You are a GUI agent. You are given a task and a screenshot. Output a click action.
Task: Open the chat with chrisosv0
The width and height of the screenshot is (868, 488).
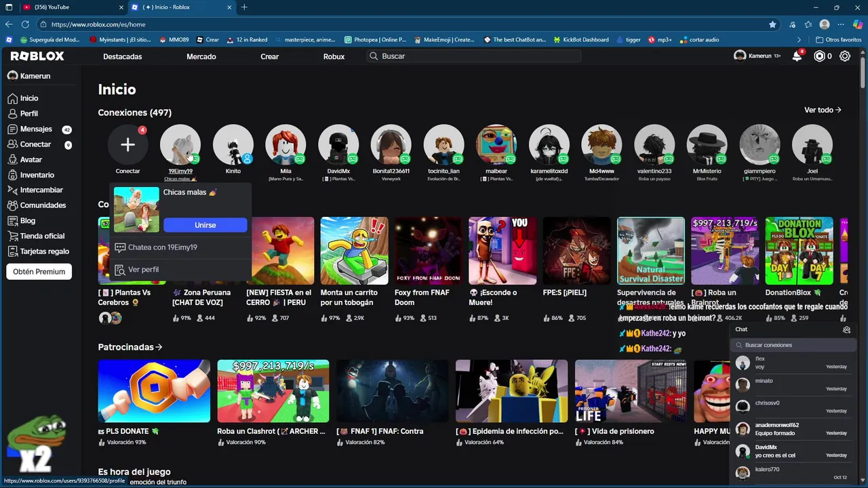coord(791,407)
